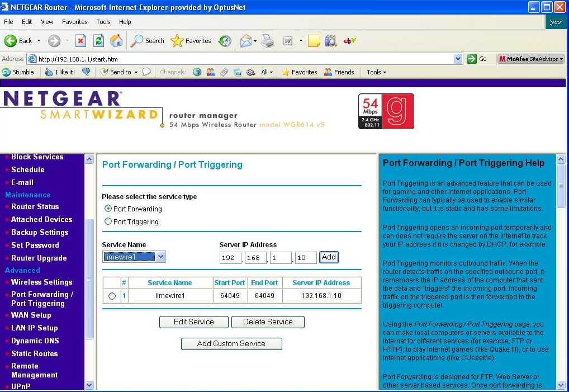This screenshot has width=569, height=392.
Task: Click the Back arrow icon
Action: click(11, 41)
